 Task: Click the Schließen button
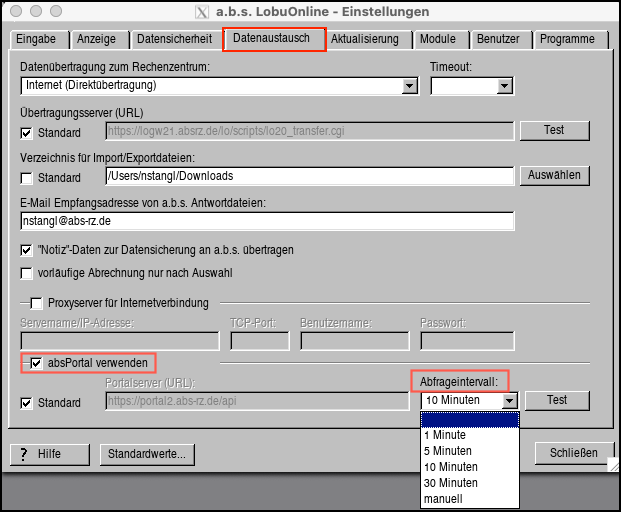point(566,452)
